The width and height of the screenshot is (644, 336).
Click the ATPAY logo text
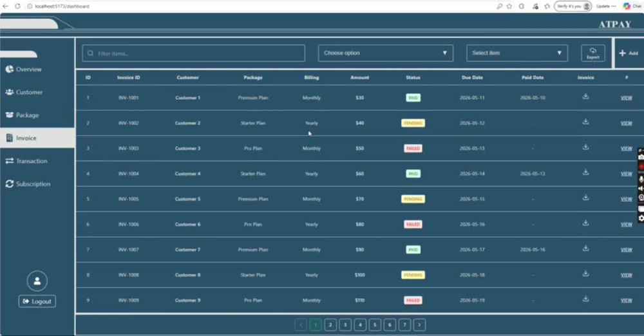614,24
